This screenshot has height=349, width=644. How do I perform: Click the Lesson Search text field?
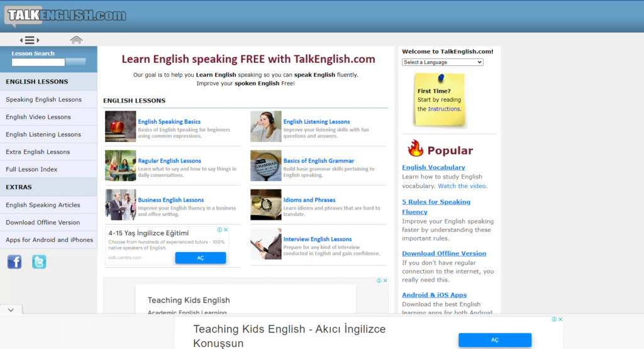[x=38, y=62]
